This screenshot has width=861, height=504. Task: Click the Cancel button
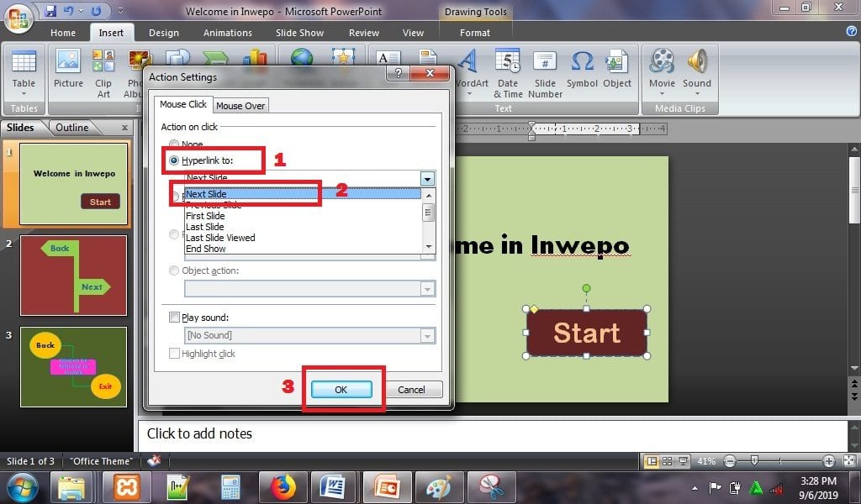(x=411, y=390)
